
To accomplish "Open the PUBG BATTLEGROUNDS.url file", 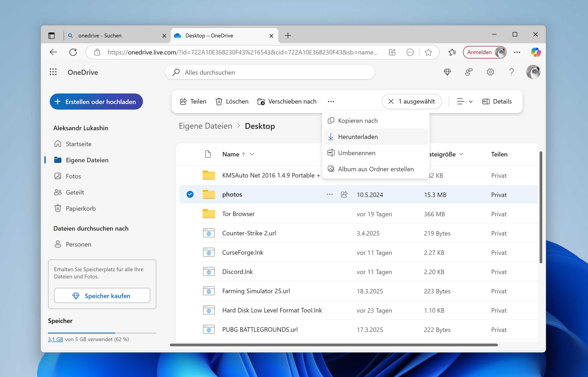I will click(x=260, y=329).
